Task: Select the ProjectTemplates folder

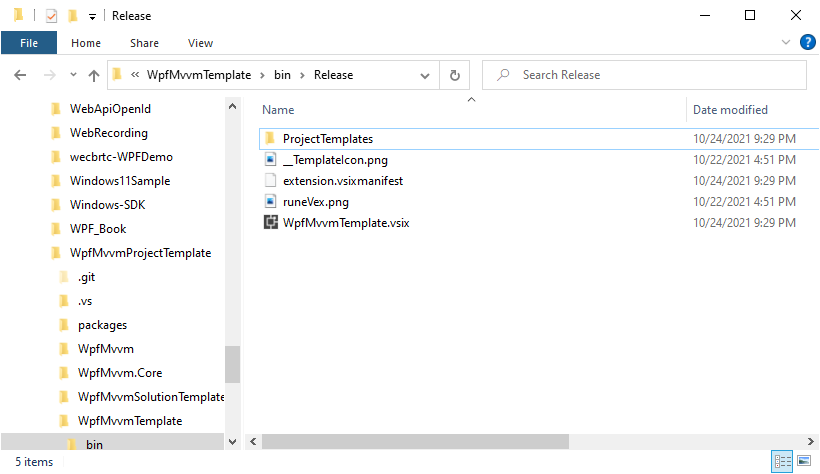Action: [328, 139]
